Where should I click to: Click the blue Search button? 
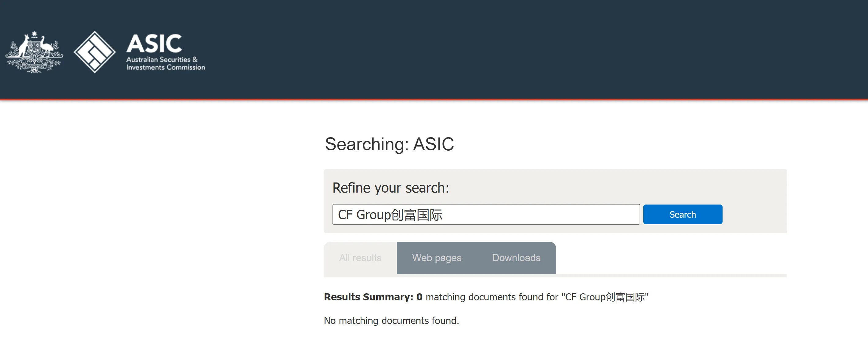(683, 214)
